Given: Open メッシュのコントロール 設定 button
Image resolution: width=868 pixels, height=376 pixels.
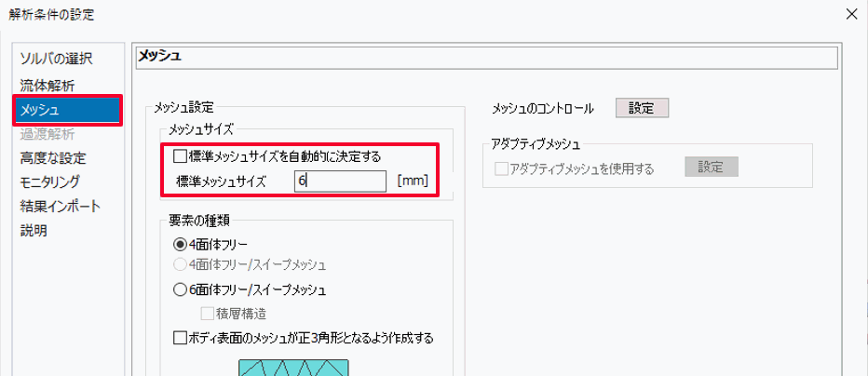Looking at the screenshot, I should click(641, 108).
